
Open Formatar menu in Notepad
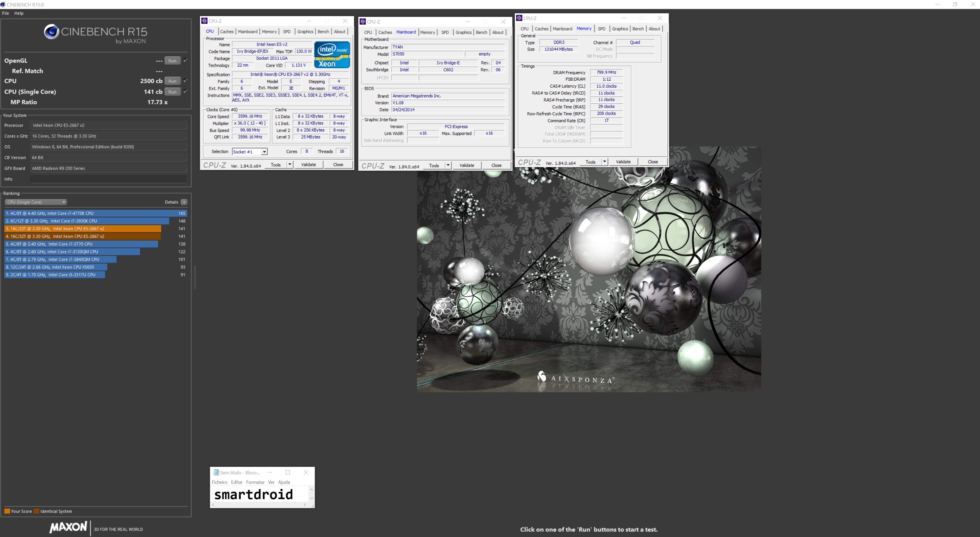click(255, 482)
